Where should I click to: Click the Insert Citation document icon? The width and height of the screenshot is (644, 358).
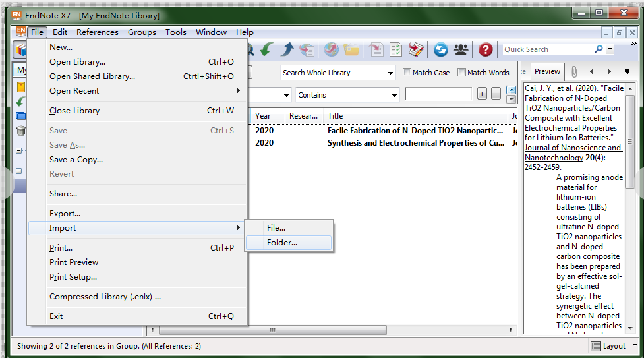376,49
